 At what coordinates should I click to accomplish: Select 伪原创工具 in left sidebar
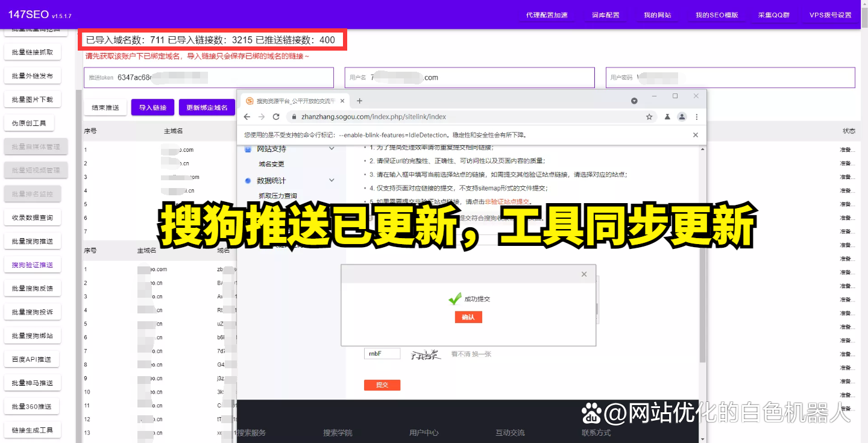pos(29,123)
